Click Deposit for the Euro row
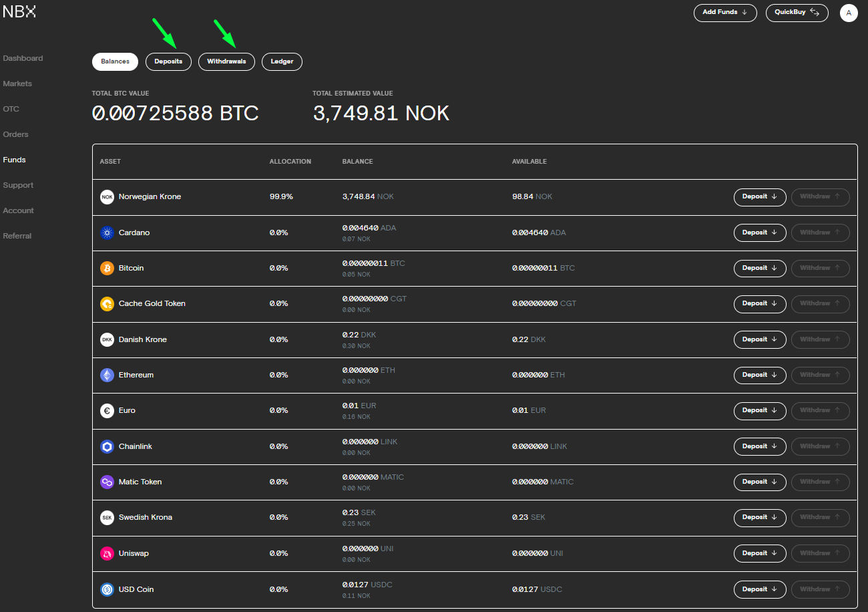868x612 pixels. [x=760, y=411]
